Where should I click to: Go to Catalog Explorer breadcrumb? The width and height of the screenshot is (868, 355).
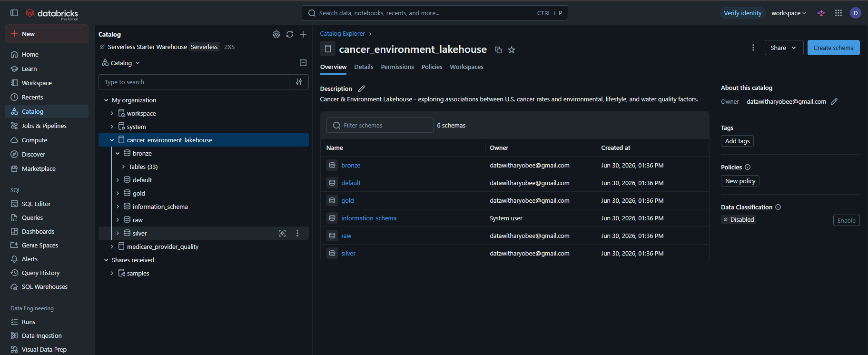click(342, 34)
